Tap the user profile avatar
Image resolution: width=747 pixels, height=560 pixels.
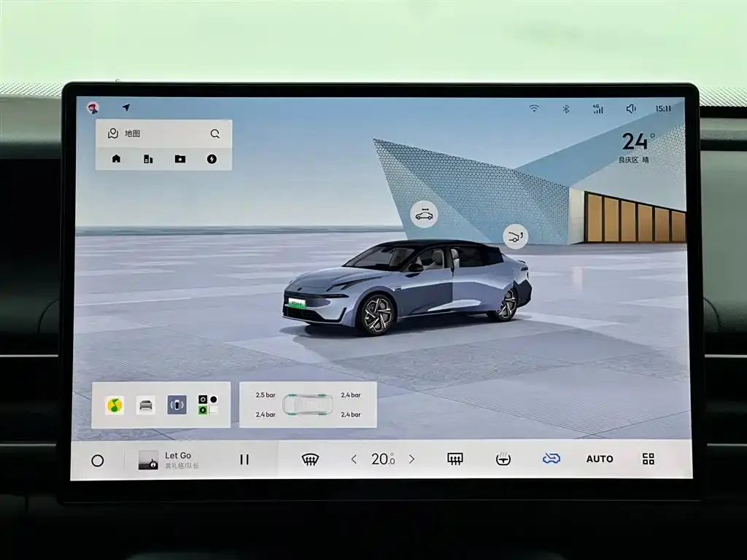pyautogui.click(x=93, y=108)
